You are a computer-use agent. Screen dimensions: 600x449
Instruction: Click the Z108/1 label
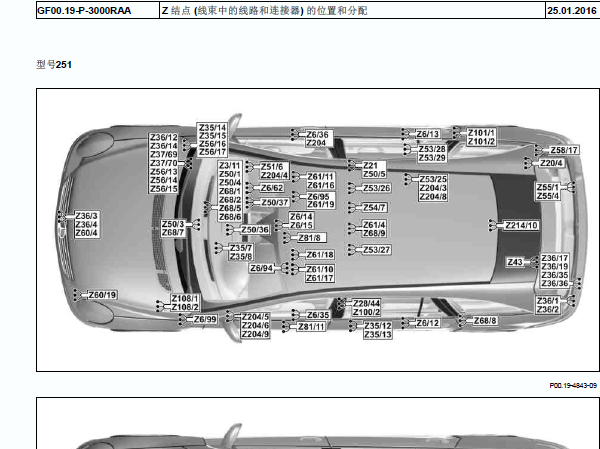pos(185,299)
